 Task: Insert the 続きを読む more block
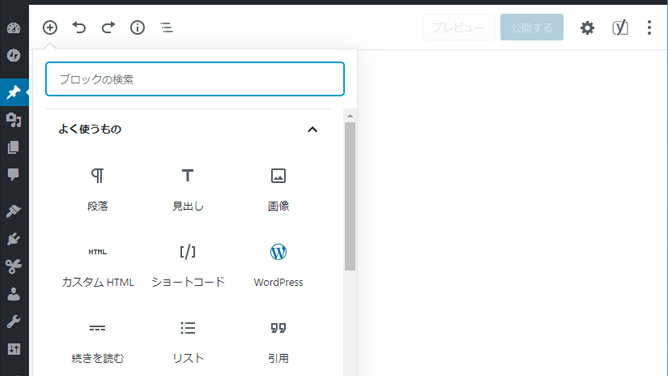[98, 342]
